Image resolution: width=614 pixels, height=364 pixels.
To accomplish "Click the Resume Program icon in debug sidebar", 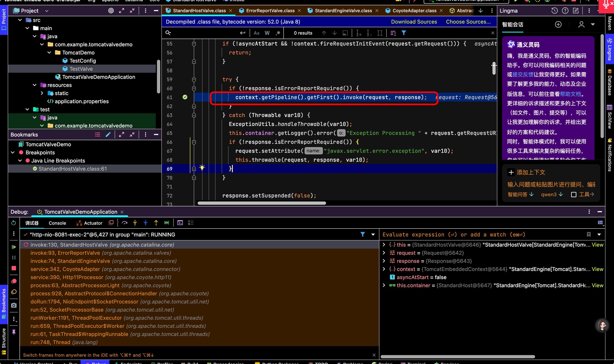I will 14,247.
